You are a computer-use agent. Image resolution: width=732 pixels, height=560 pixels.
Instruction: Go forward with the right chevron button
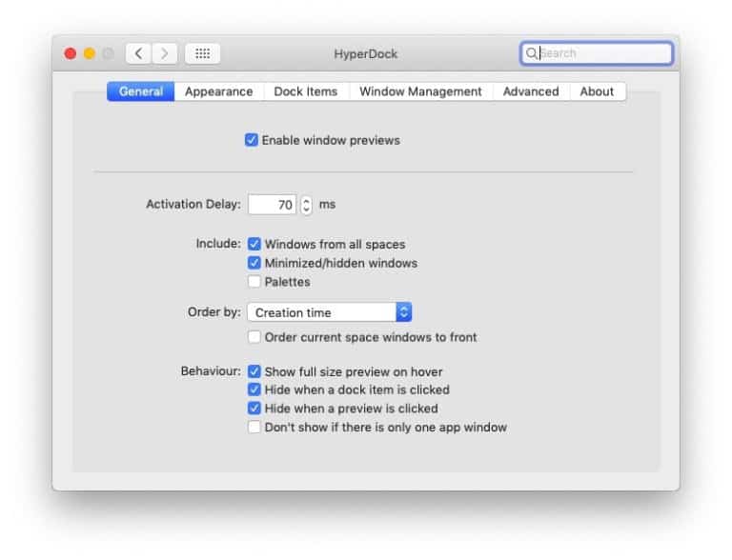coord(164,53)
